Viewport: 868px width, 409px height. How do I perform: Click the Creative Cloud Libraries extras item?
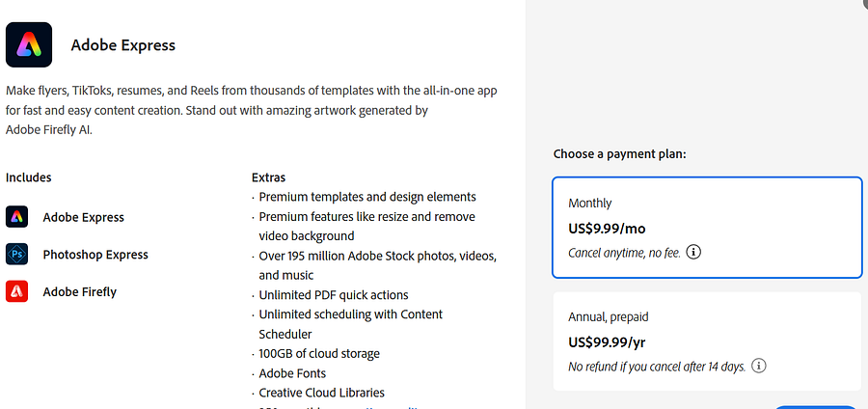(x=321, y=393)
